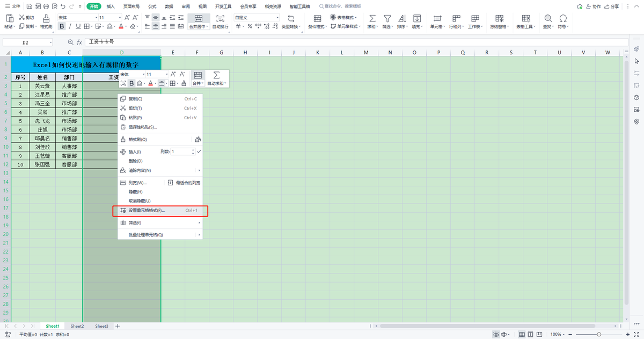Toggle Italic in the ribbon
This screenshot has width=644, height=339.
(x=70, y=26)
